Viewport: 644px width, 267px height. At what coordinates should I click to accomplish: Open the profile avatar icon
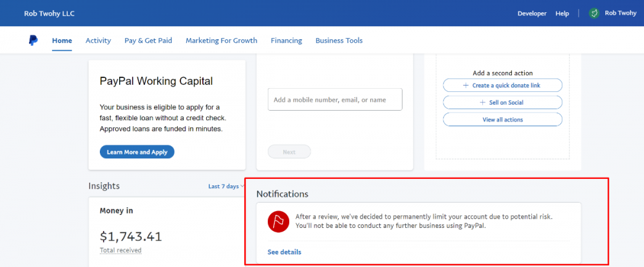click(x=594, y=13)
